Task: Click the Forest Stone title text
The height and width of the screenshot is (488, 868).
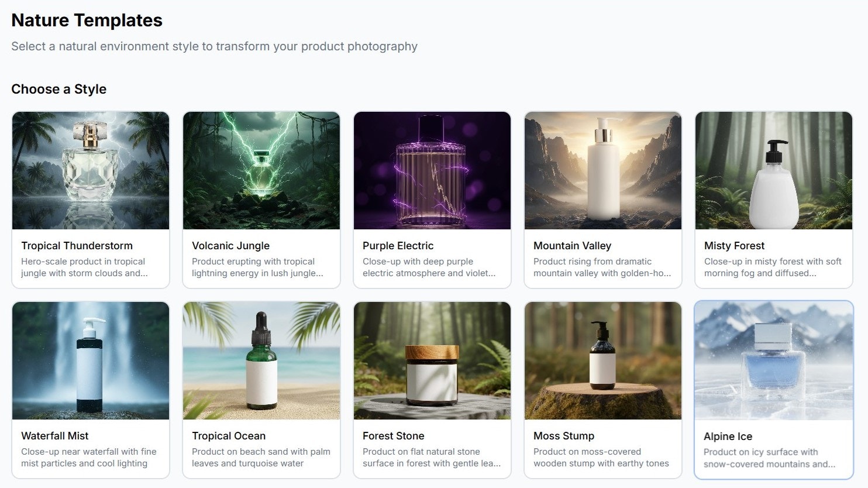Action: 394,435
